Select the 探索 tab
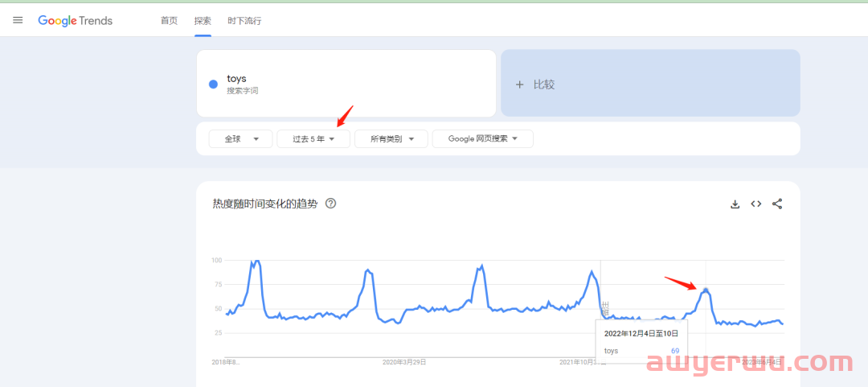Image resolution: width=868 pixels, height=387 pixels. coord(203,21)
